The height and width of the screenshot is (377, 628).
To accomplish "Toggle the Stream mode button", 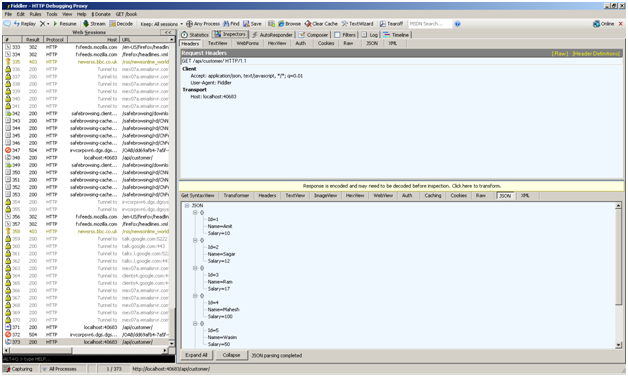I will [x=95, y=24].
